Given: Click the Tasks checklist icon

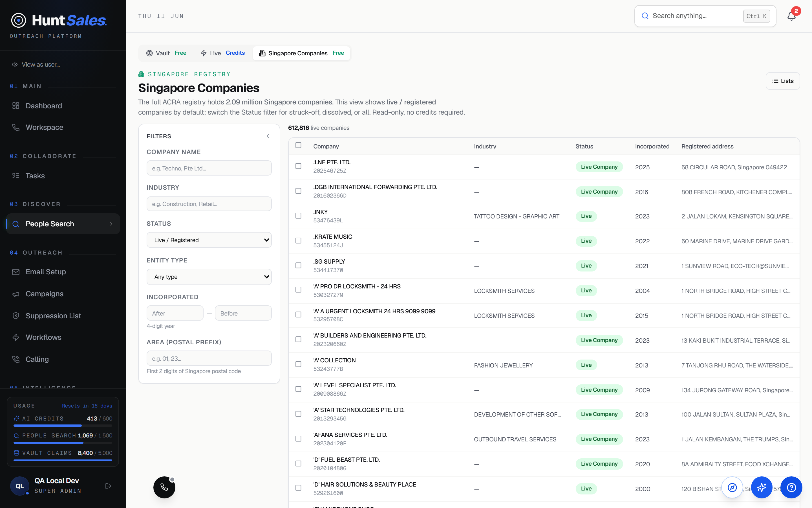Looking at the screenshot, I should tap(16, 176).
